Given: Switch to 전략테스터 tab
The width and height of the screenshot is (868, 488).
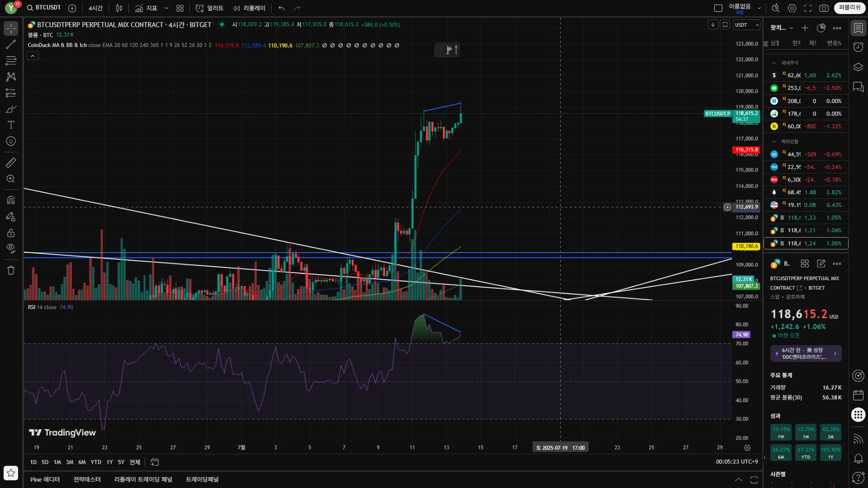Looking at the screenshot, I should pos(87,479).
